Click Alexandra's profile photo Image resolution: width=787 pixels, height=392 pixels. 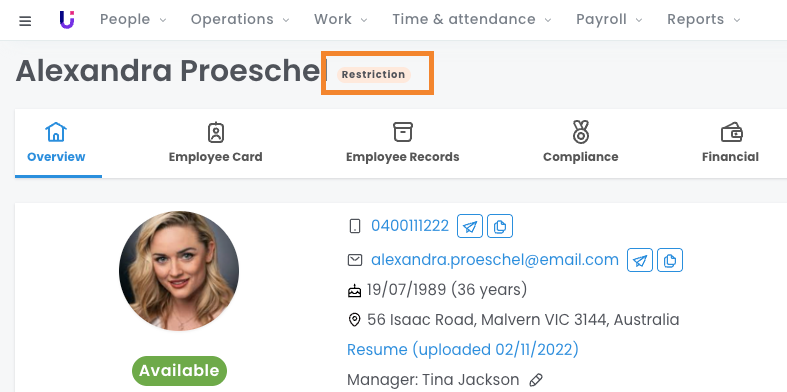coord(179,271)
